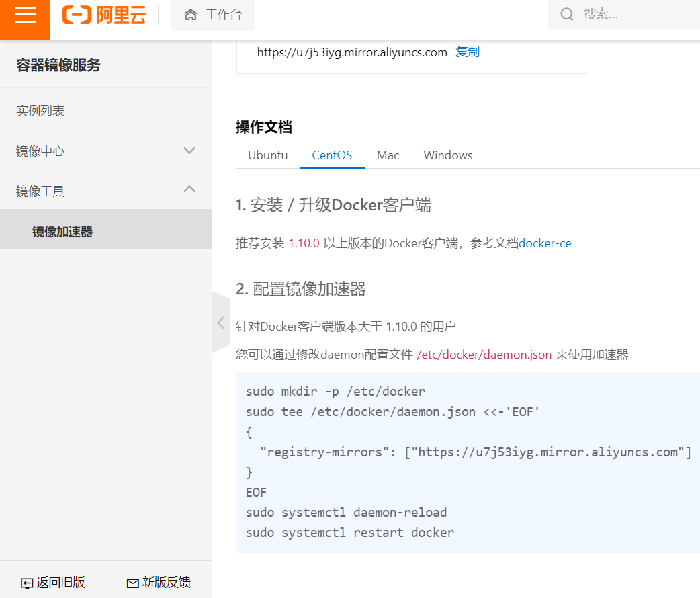Open the docker-ce documentation link
This screenshot has height=598, width=700.
[x=545, y=243]
